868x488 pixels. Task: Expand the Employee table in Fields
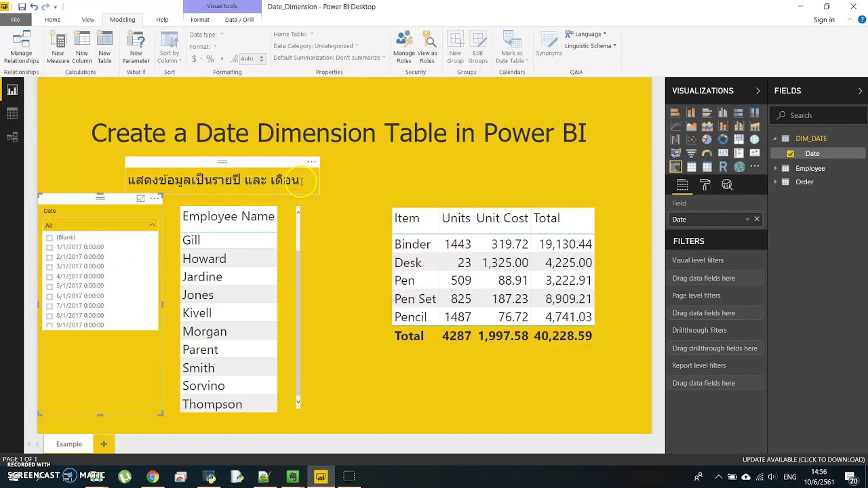[x=776, y=168]
